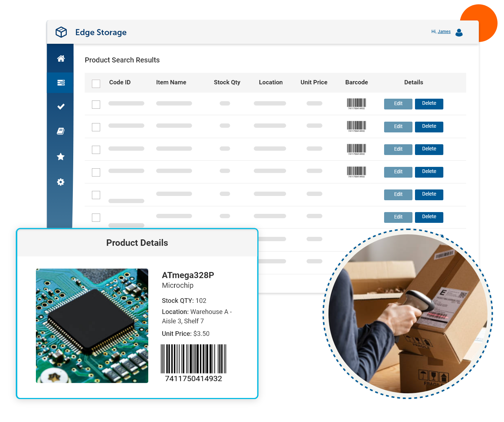Screen dimensions: 504x422
Task: Open the Home icon in sidebar
Action: [60, 58]
